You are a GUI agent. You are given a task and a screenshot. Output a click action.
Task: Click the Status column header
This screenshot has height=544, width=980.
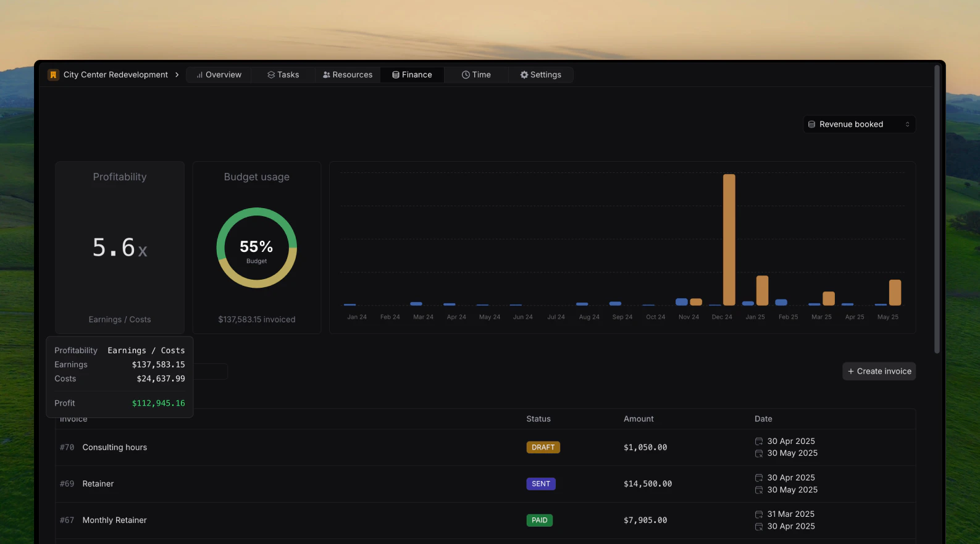(538, 419)
